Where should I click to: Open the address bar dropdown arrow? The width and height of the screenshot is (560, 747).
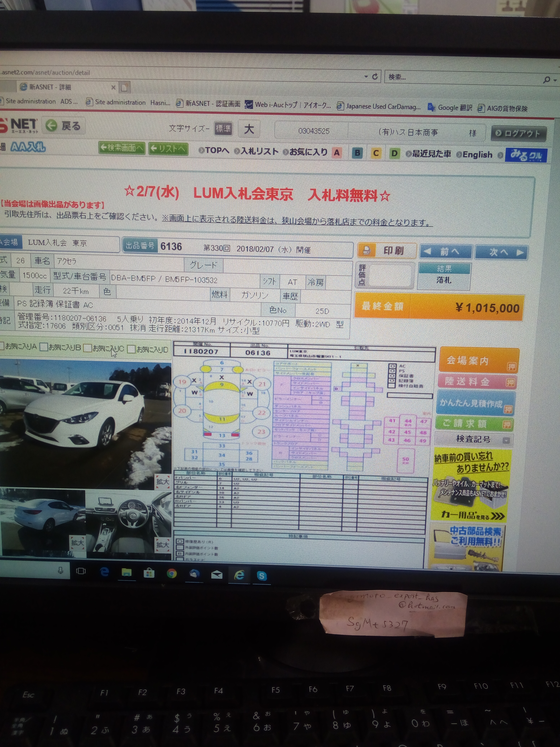click(x=366, y=77)
